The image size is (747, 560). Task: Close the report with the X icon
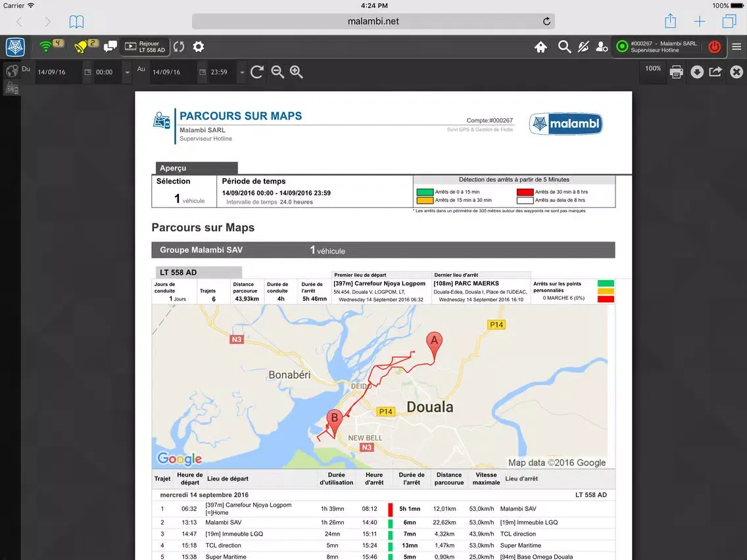coord(736,72)
